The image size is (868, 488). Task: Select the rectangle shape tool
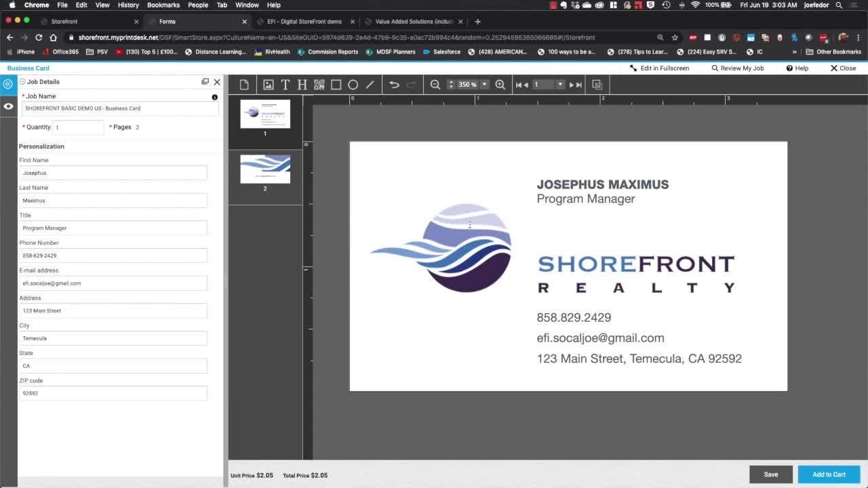[336, 85]
